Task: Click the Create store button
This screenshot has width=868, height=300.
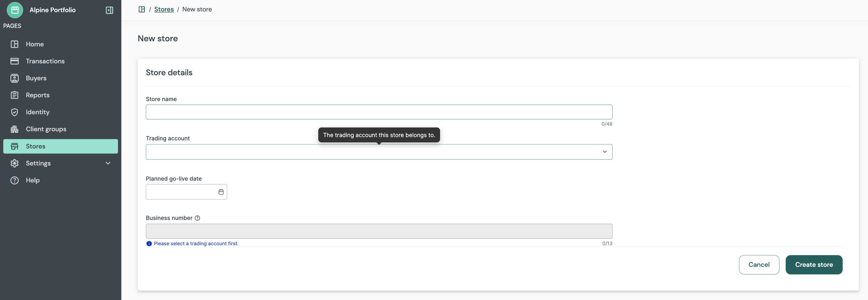Action: [814, 265]
